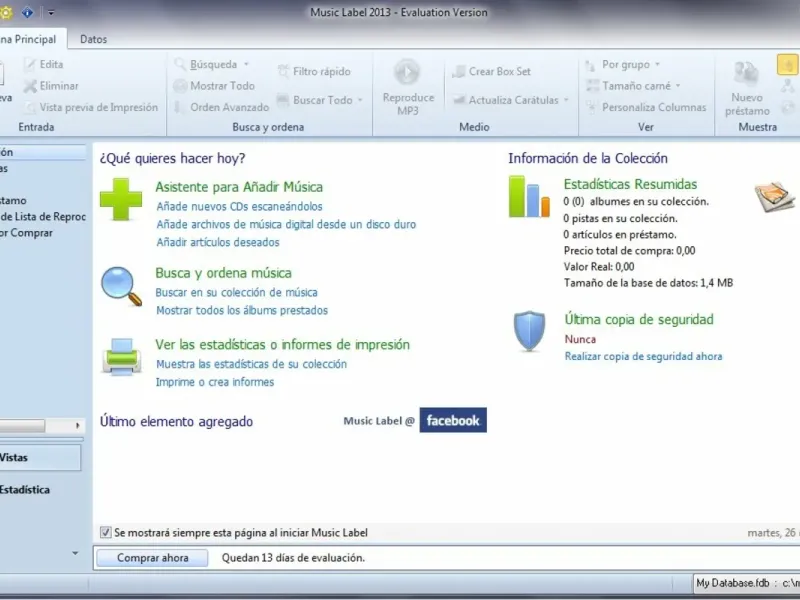Click Orden Avanzado in the ribbon
The height and width of the screenshot is (600, 800).
pos(221,107)
